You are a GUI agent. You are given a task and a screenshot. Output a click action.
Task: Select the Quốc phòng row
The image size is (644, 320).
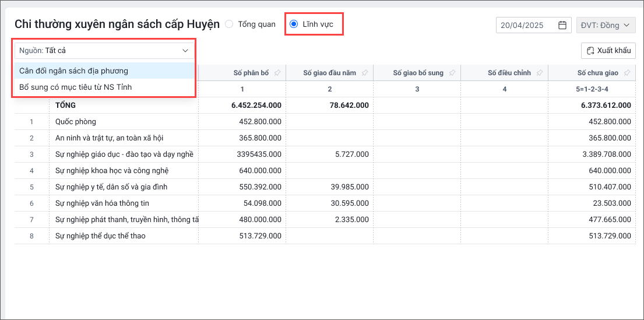tap(76, 122)
